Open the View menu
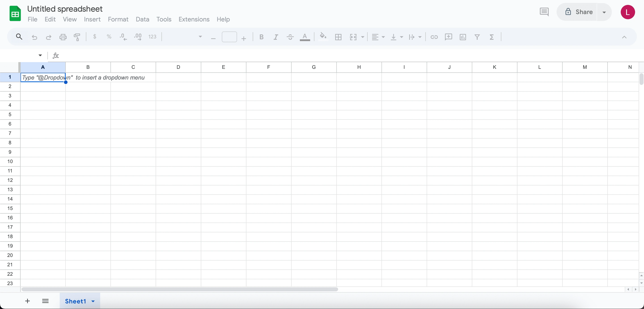This screenshot has height=309, width=644. click(70, 19)
